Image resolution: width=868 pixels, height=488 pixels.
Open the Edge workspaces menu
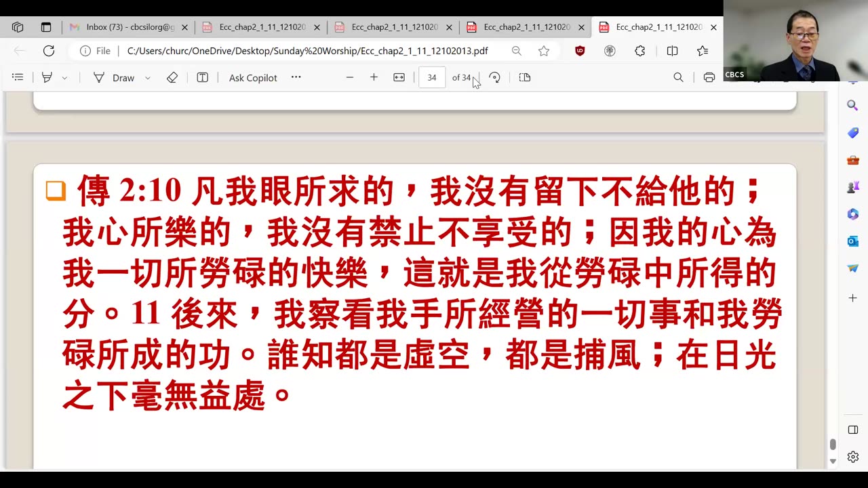pos(18,27)
